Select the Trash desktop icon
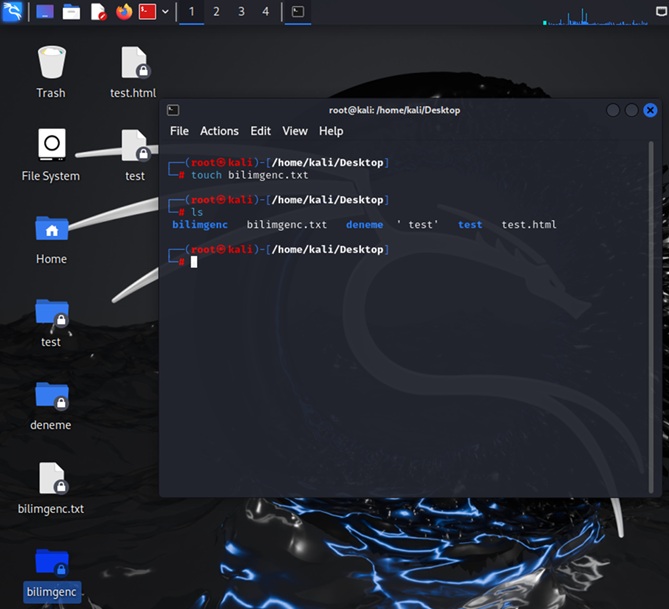 point(51,72)
